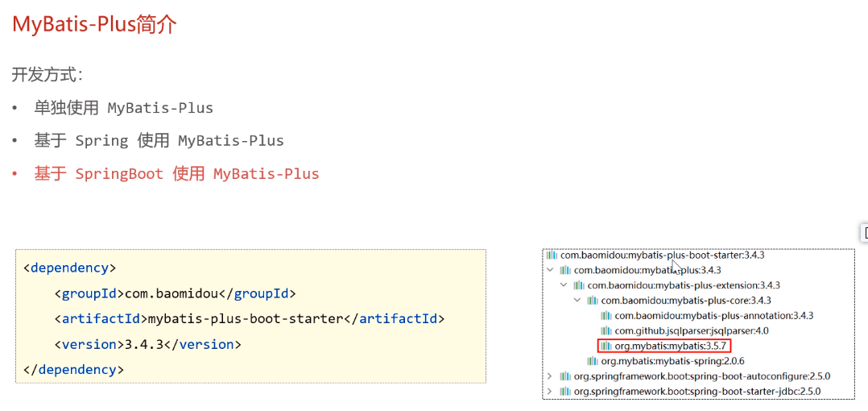The width and height of the screenshot is (868, 411).
Task: Click bullet text 基于 Spring 使用 MyBatis-Plus
Action: [159, 141]
